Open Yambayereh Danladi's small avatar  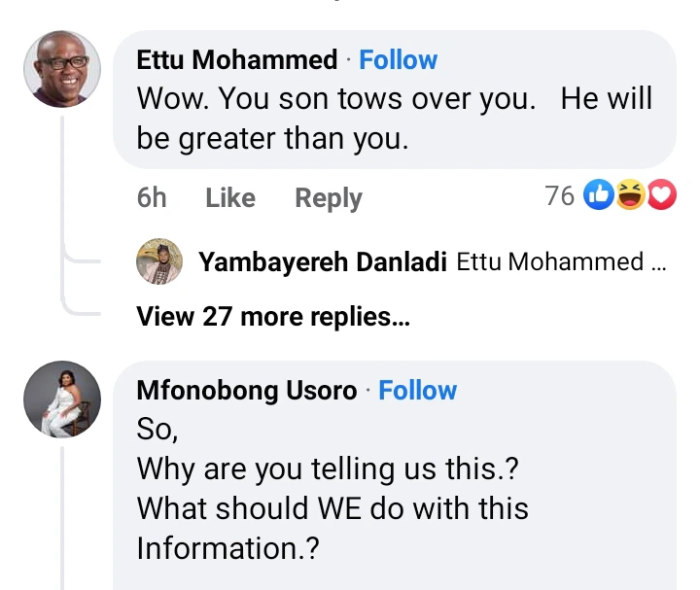158,261
